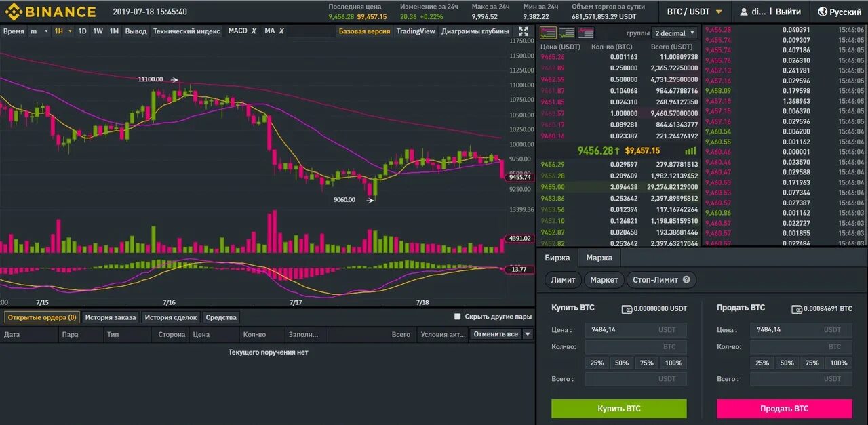Remove MACD indicator with its X

pos(254,31)
